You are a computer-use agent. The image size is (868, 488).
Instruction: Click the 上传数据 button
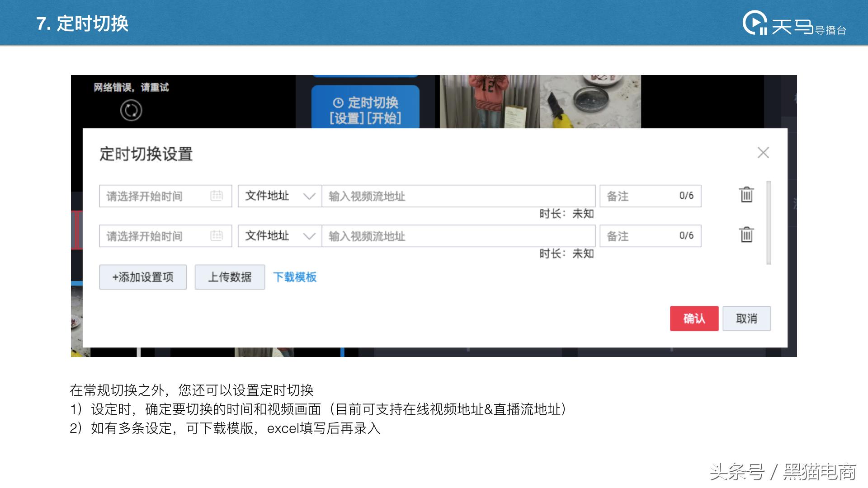229,277
